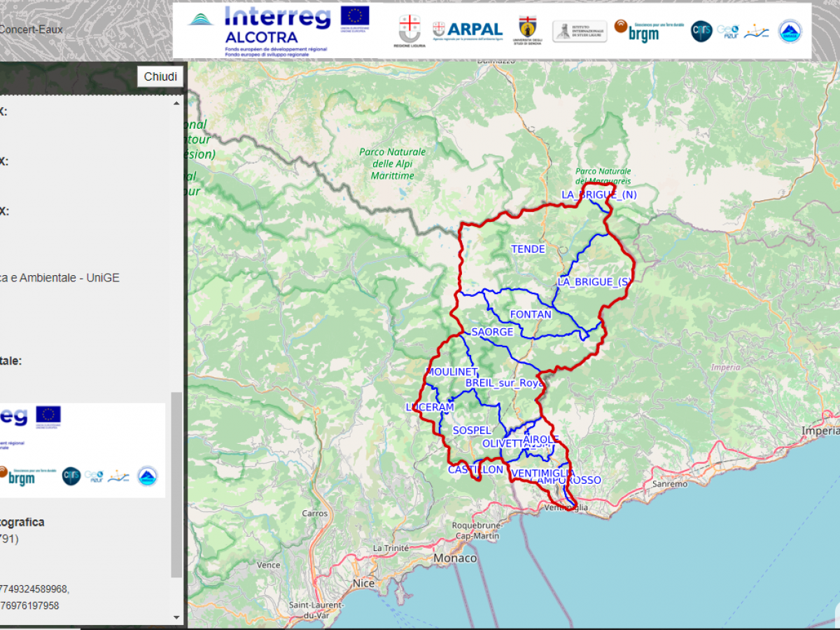Click Carros town label on the map

click(x=315, y=513)
